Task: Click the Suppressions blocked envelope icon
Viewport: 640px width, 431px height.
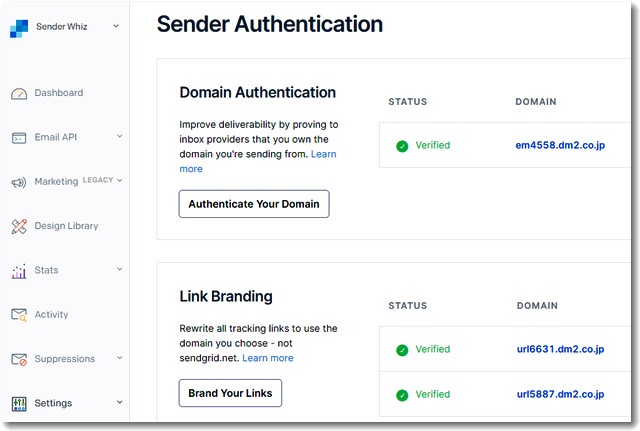Action: [x=19, y=359]
